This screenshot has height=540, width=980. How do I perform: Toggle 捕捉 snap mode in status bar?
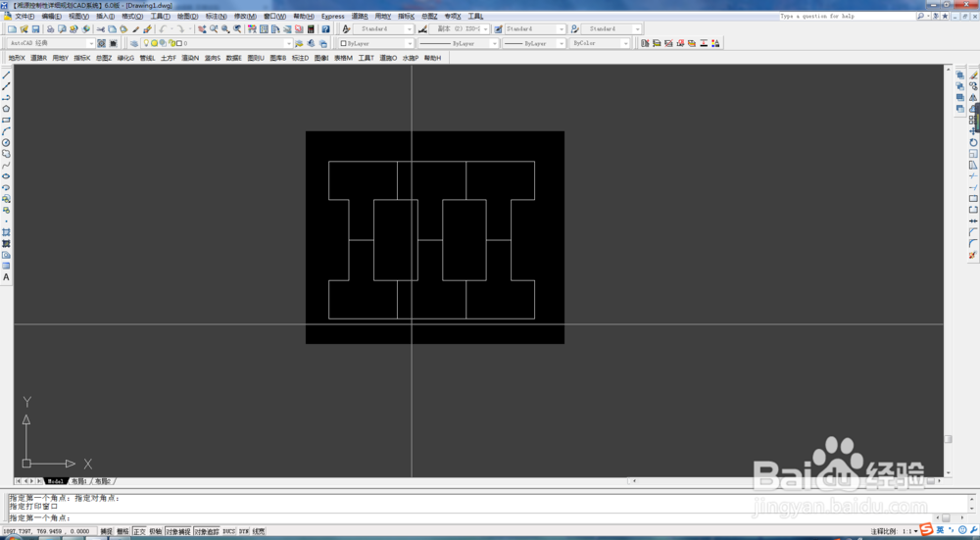tap(106, 532)
